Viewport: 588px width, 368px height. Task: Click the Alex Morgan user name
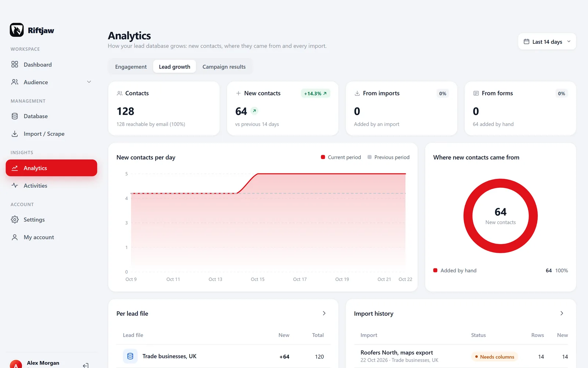pyautogui.click(x=43, y=363)
